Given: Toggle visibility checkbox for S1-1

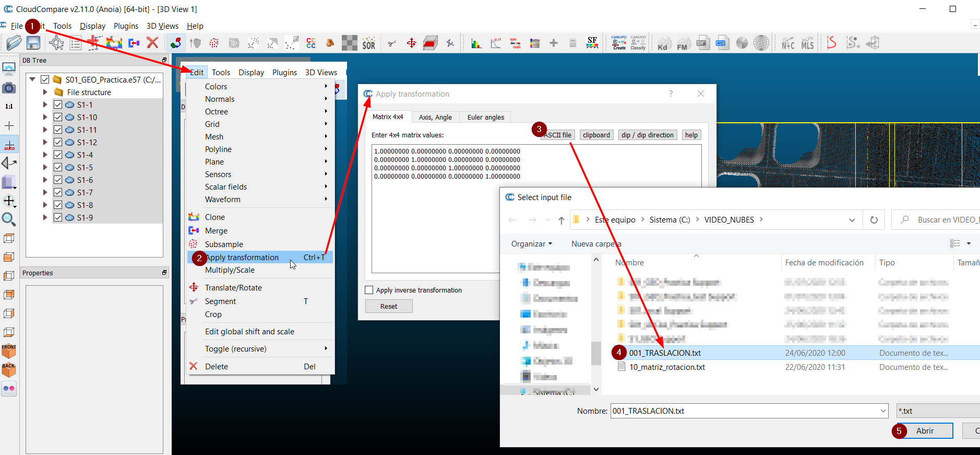Looking at the screenshot, I should tap(58, 104).
